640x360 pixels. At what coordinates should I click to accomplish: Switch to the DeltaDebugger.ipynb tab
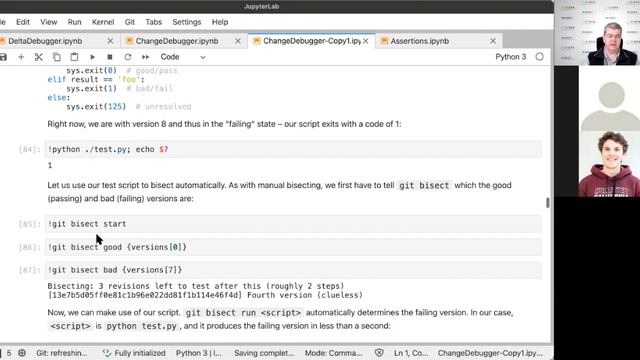click(45, 41)
